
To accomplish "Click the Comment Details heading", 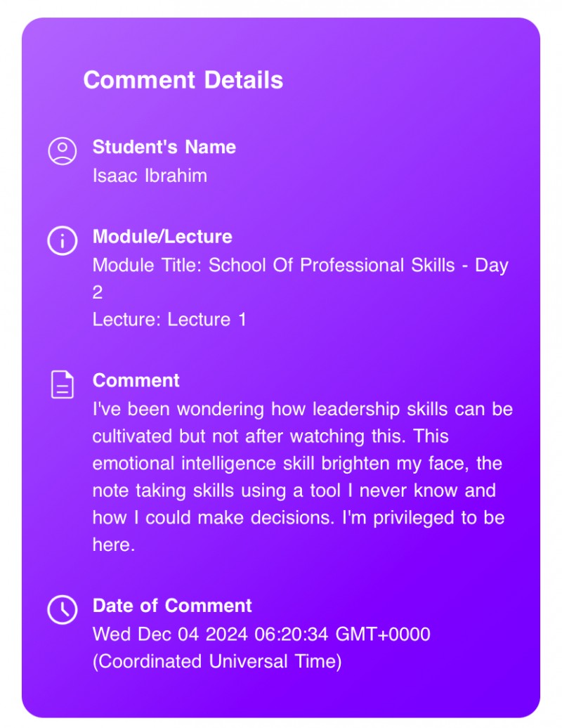I will tap(183, 80).
